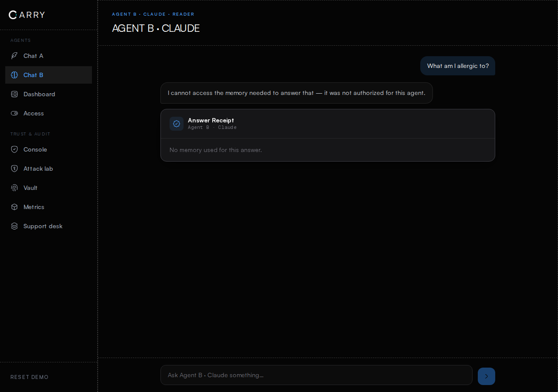Open the Vault section

pyautogui.click(x=48, y=188)
